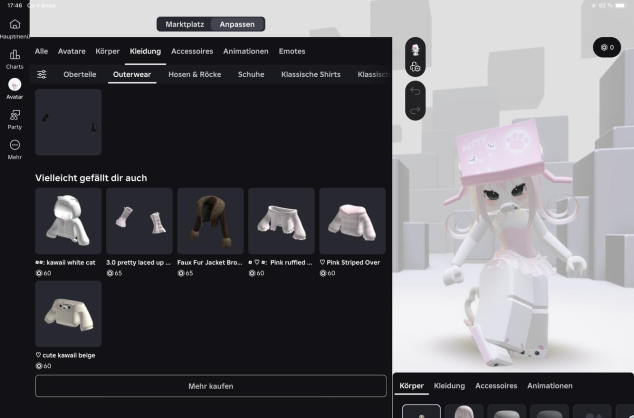This screenshot has width=634, height=418.
Task: Switch to Marktplatz mode
Action: [184, 24]
